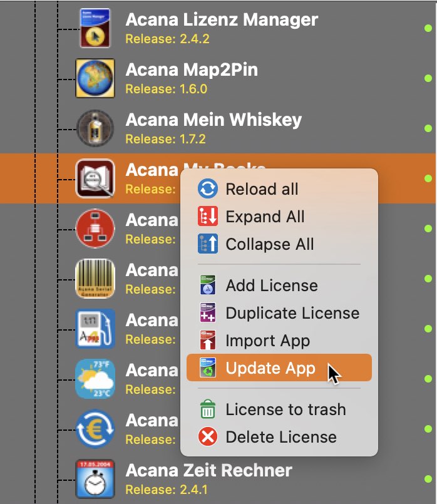The image size is (437, 504).
Task: Choose Delete License menu option
Action: click(x=281, y=437)
